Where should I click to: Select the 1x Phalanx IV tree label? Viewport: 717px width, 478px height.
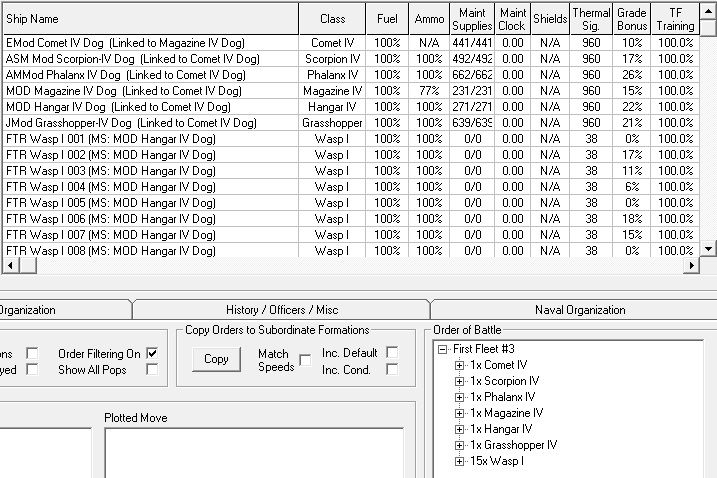503,397
